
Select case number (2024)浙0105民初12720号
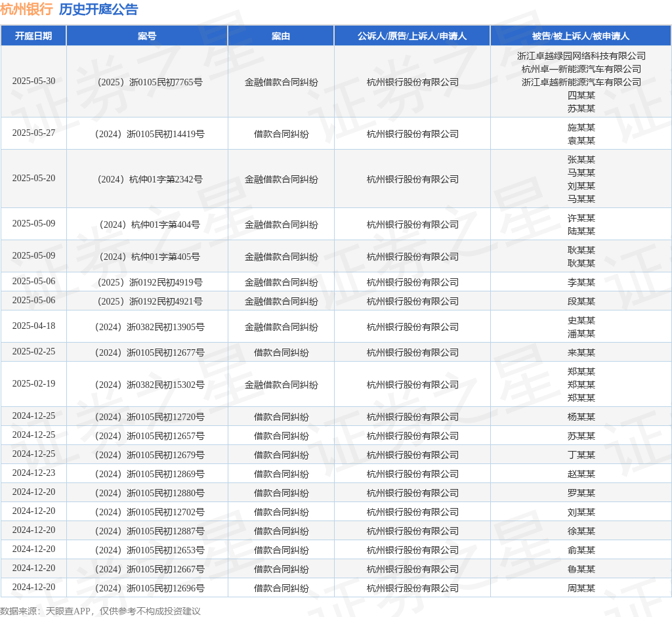click(150, 417)
